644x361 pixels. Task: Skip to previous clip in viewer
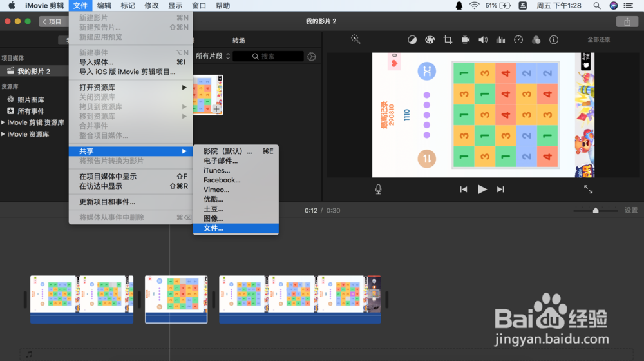[x=463, y=189]
